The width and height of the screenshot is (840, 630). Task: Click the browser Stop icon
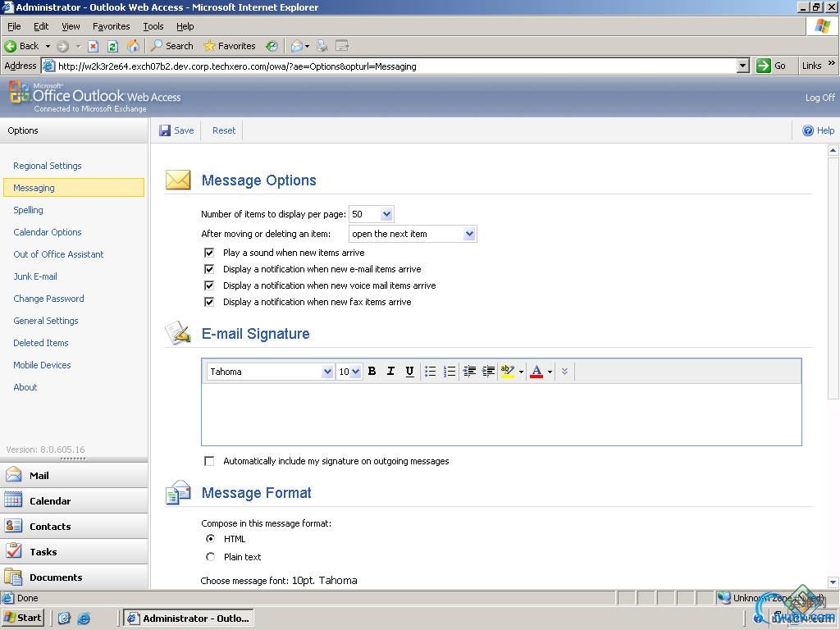click(x=94, y=46)
